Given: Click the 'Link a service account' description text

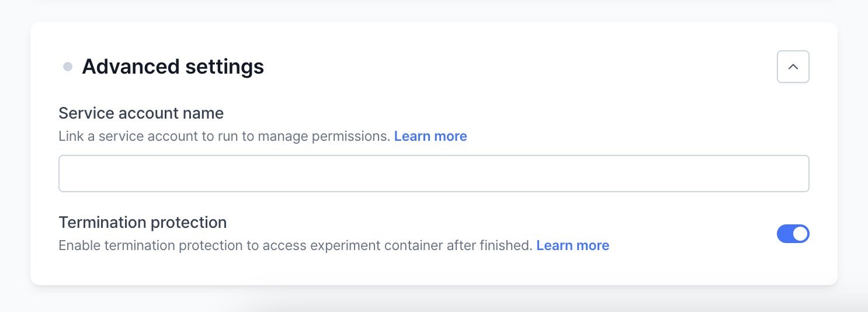Looking at the screenshot, I should [x=224, y=136].
